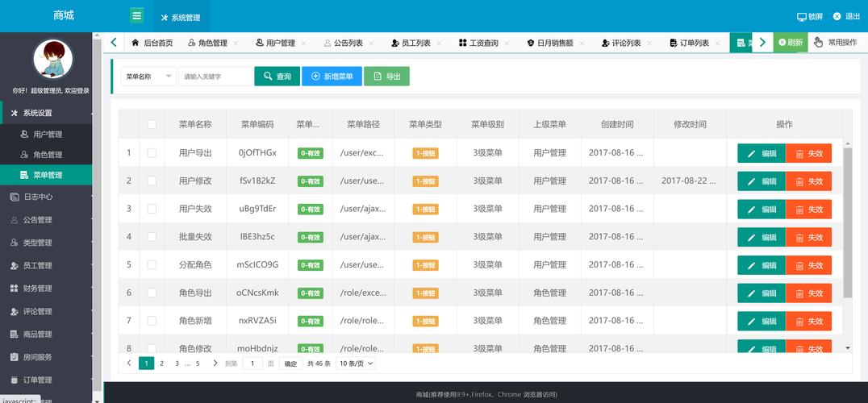The image size is (868, 403).
Task: Open the 菜单名称 search field dropdown
Action: point(148,77)
